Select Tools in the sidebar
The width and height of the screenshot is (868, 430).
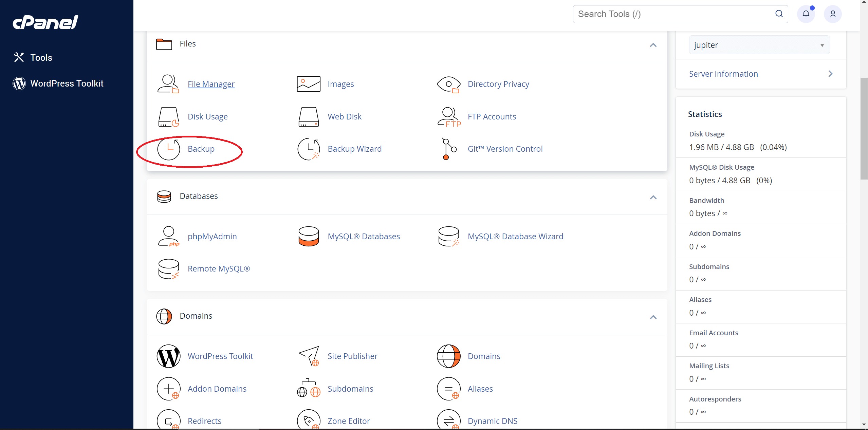coord(33,57)
